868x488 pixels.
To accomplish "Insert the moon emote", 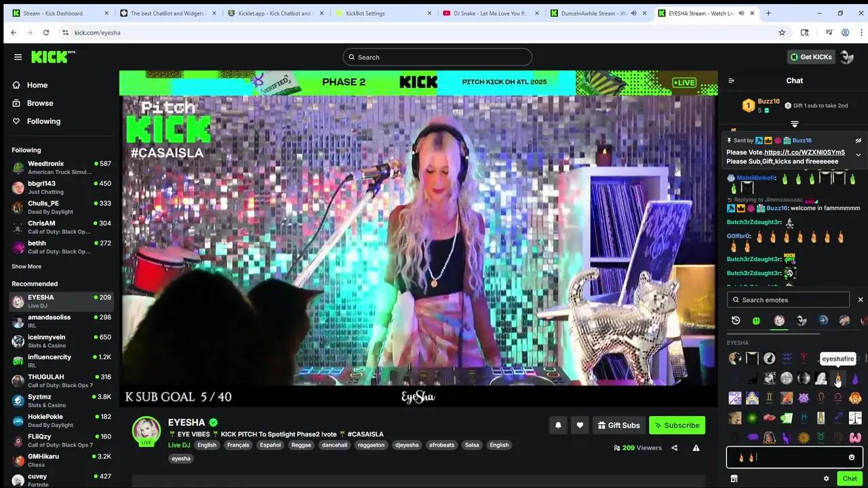I will [787, 378].
